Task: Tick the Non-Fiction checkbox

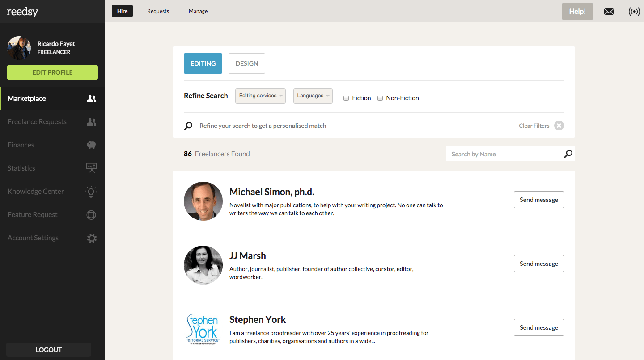Action: [380, 98]
